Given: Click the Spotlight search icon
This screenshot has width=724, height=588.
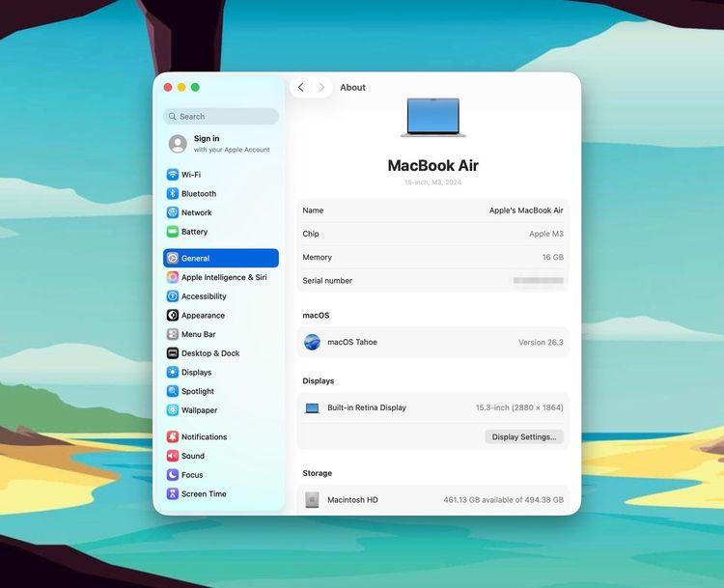Looking at the screenshot, I should tap(173, 391).
